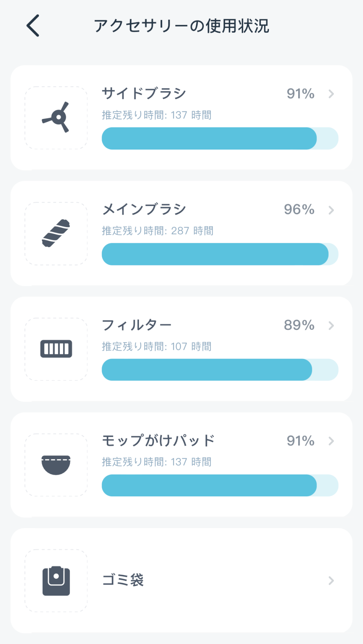
Task: Open ゴミ袋 details via chevron
Action: tap(331, 581)
